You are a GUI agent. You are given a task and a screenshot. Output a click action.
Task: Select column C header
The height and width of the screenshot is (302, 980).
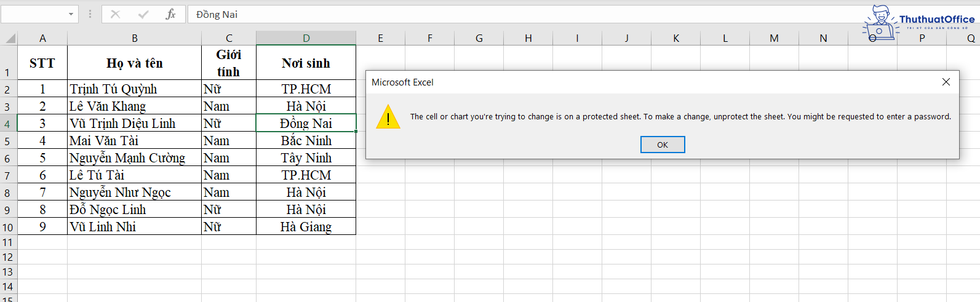tap(229, 38)
